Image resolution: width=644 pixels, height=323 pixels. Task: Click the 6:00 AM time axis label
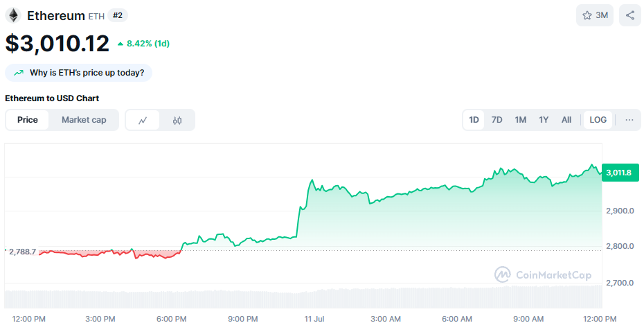[x=457, y=319]
